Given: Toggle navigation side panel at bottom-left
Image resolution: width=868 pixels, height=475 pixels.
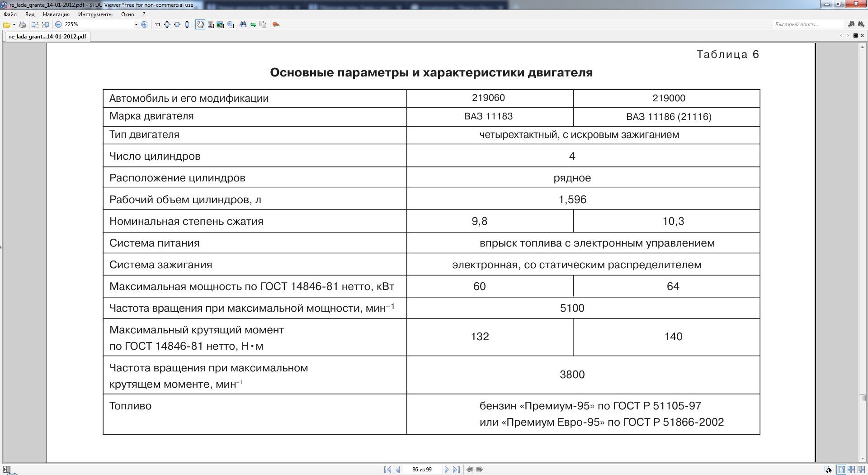Looking at the screenshot, I should point(6,470).
